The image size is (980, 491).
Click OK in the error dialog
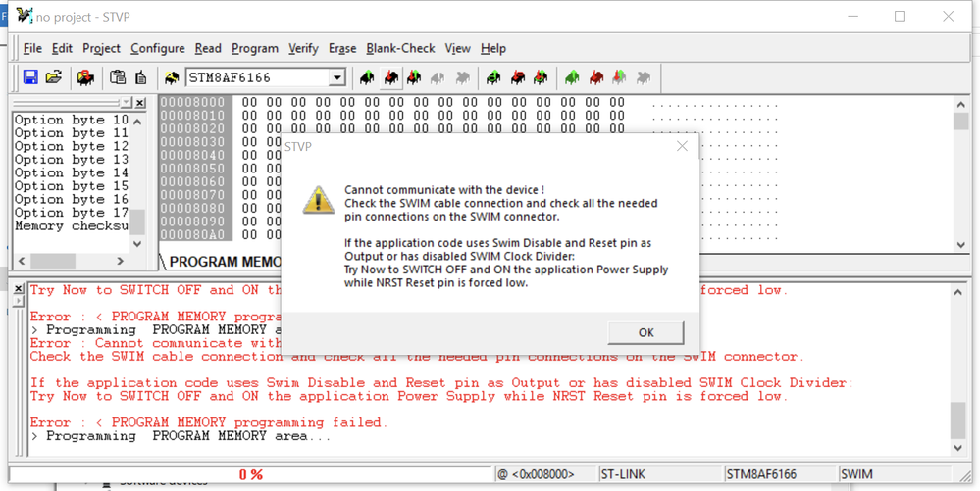(x=645, y=333)
